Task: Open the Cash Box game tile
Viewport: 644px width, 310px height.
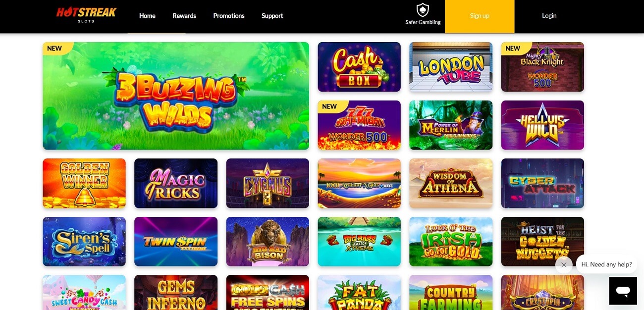Action: 359,67
